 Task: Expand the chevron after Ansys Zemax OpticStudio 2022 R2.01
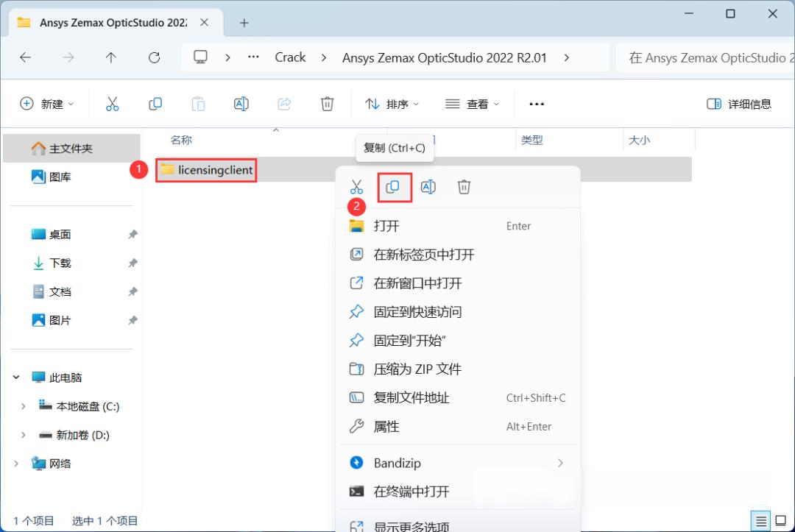[x=566, y=57]
